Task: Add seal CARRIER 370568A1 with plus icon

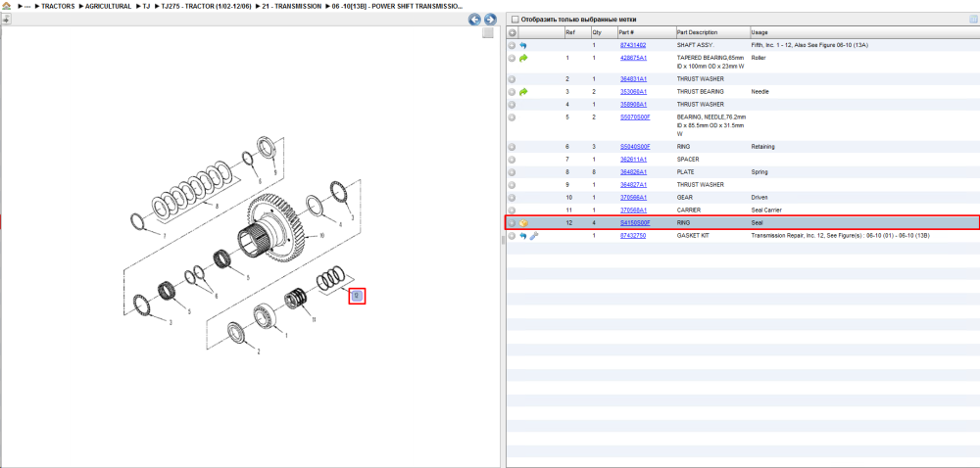Action: tap(512, 210)
